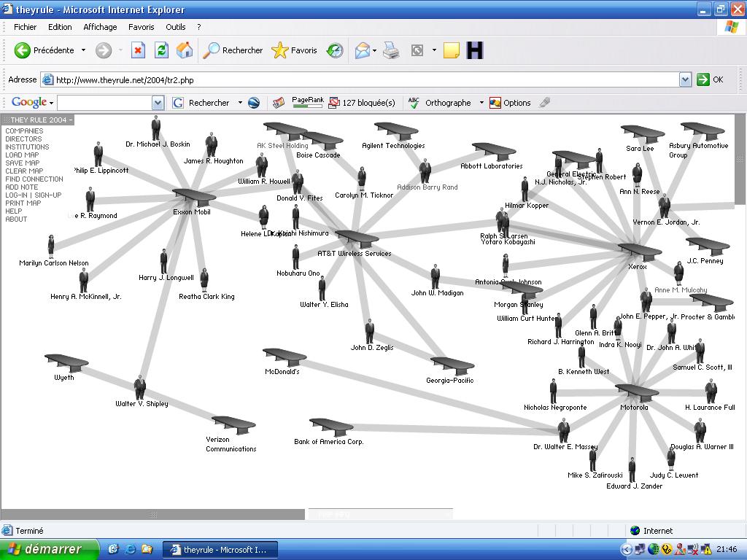Select the Bank of America Corp. table icon

[x=331, y=427]
